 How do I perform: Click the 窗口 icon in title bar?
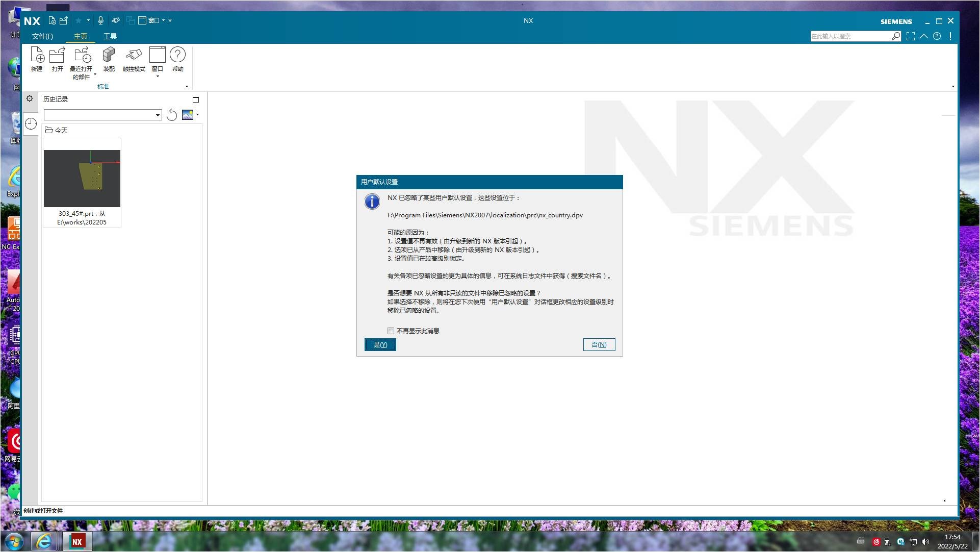(x=142, y=20)
